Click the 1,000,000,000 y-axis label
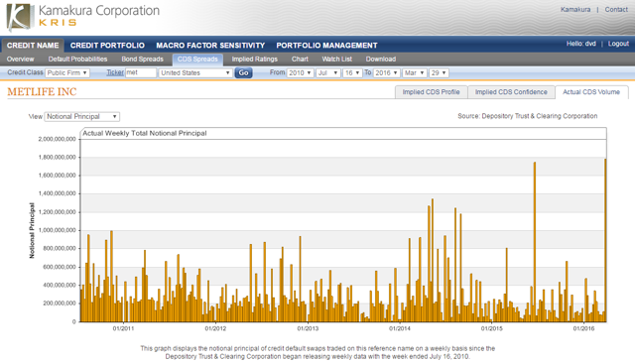This screenshot has height=364, width=635. click(x=58, y=230)
